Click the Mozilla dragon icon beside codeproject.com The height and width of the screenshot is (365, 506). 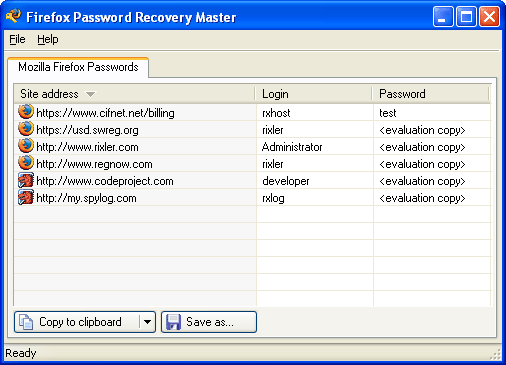coord(26,180)
